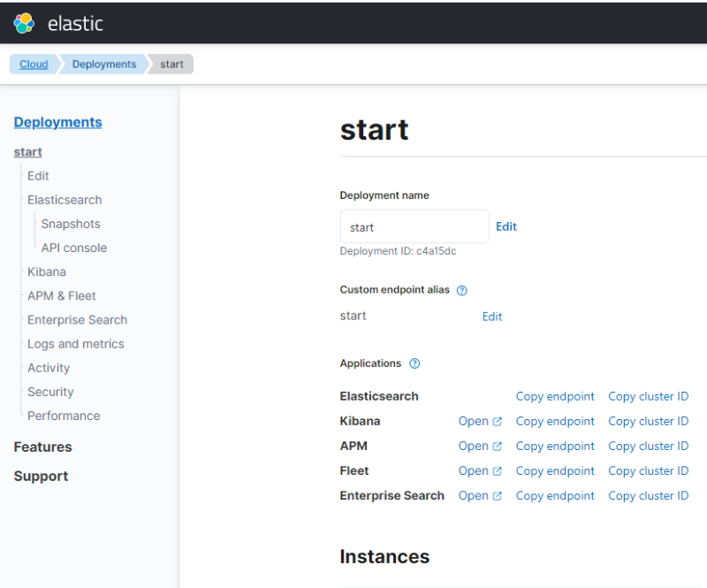Open Security sidebar item

[x=50, y=392]
